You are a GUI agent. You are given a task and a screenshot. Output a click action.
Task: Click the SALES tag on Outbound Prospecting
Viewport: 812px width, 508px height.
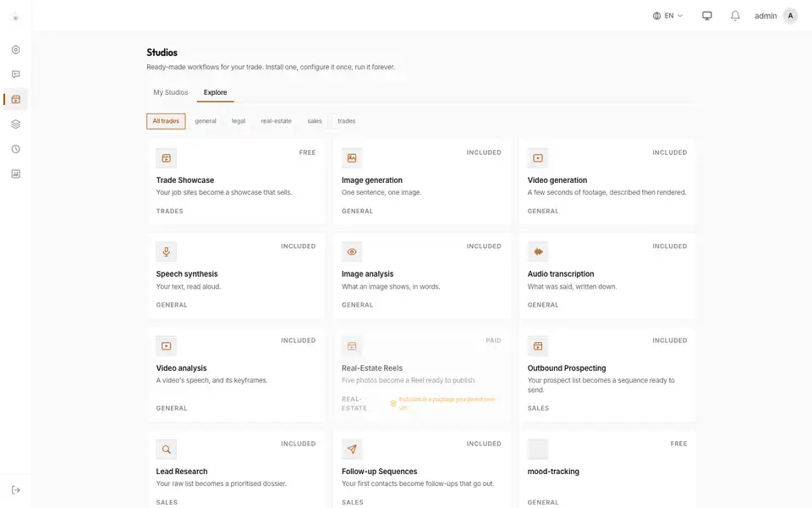point(538,408)
